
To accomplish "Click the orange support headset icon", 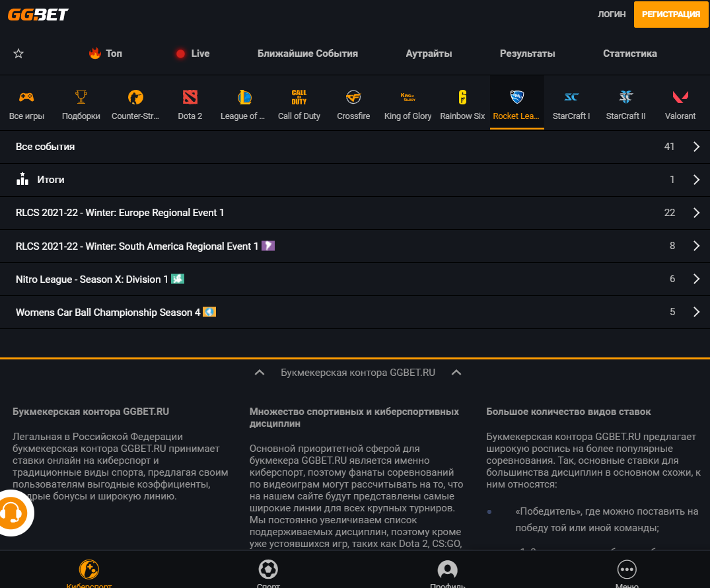I will [x=12, y=513].
